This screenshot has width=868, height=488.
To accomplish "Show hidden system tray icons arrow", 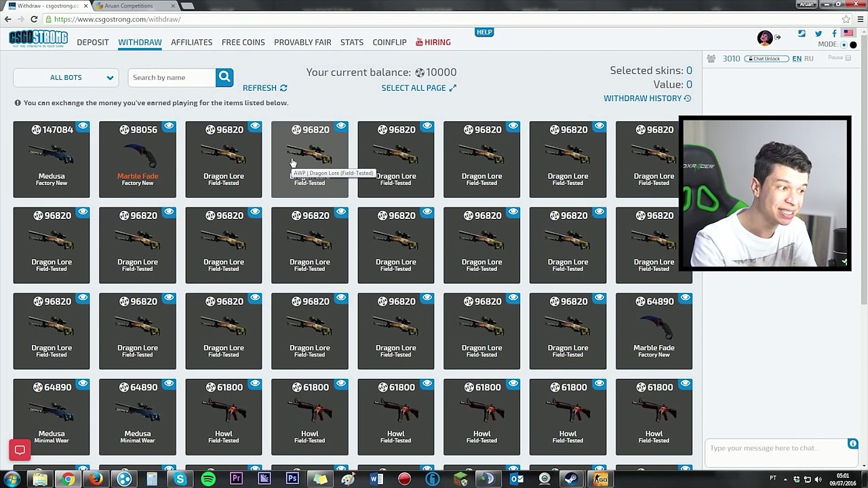I will 784,479.
